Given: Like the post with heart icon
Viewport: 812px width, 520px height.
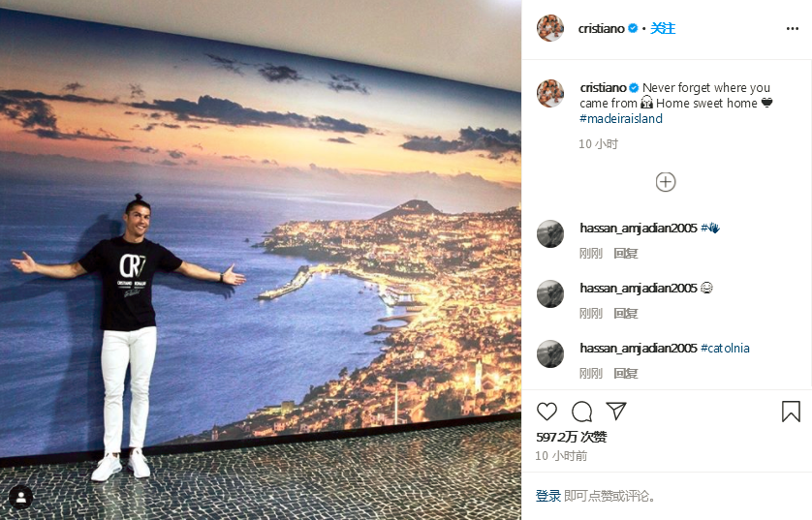Looking at the screenshot, I should (547, 412).
